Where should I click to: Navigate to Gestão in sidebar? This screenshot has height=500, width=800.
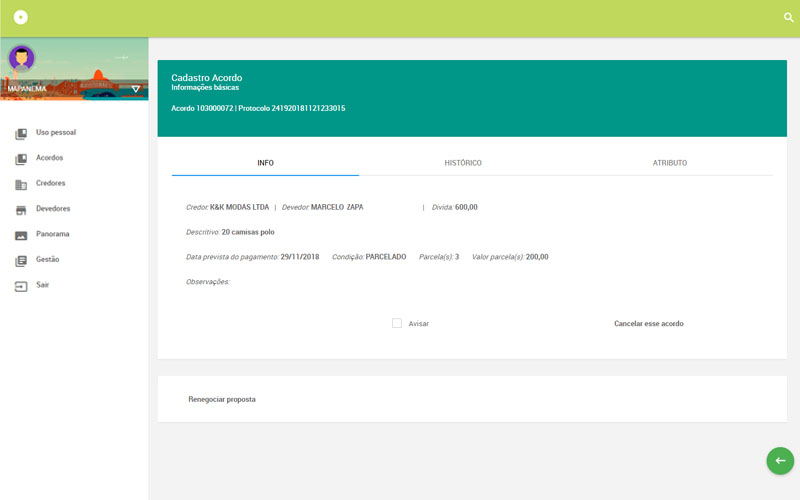(x=47, y=259)
